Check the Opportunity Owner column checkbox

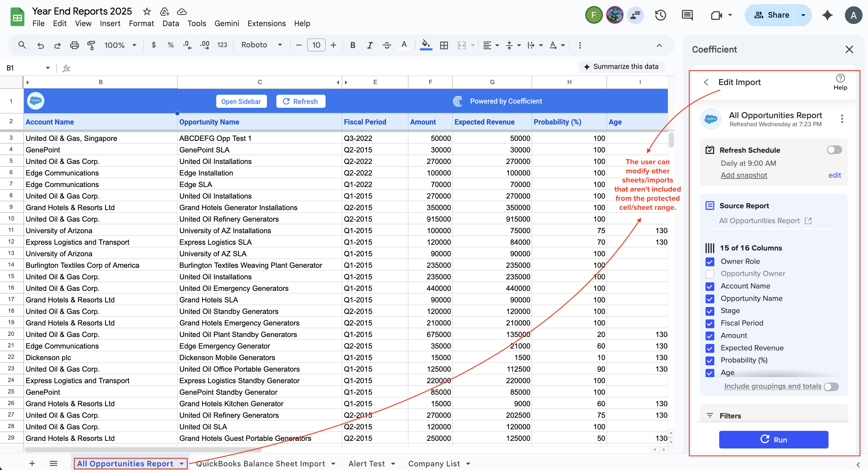point(710,274)
